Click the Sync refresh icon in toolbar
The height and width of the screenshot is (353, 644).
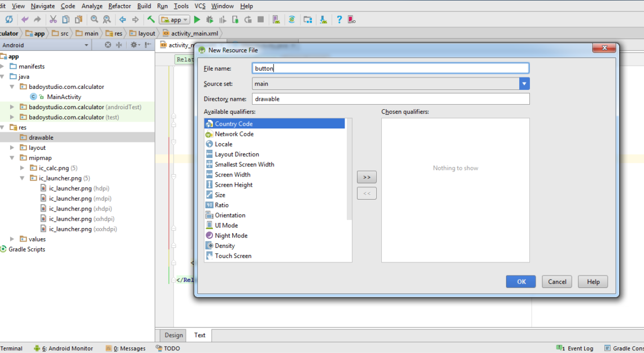point(9,19)
